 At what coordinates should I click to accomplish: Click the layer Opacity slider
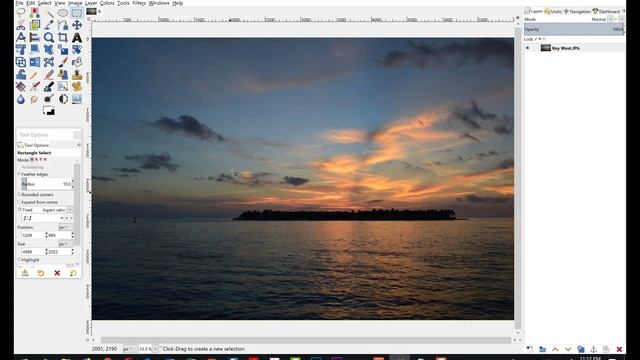(x=574, y=29)
